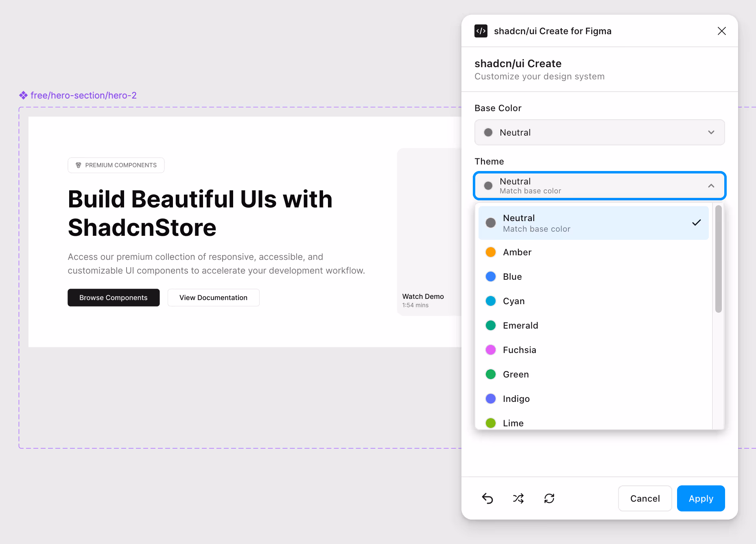756x544 pixels.
Task: Click the undo arrow icon
Action: coord(487,498)
